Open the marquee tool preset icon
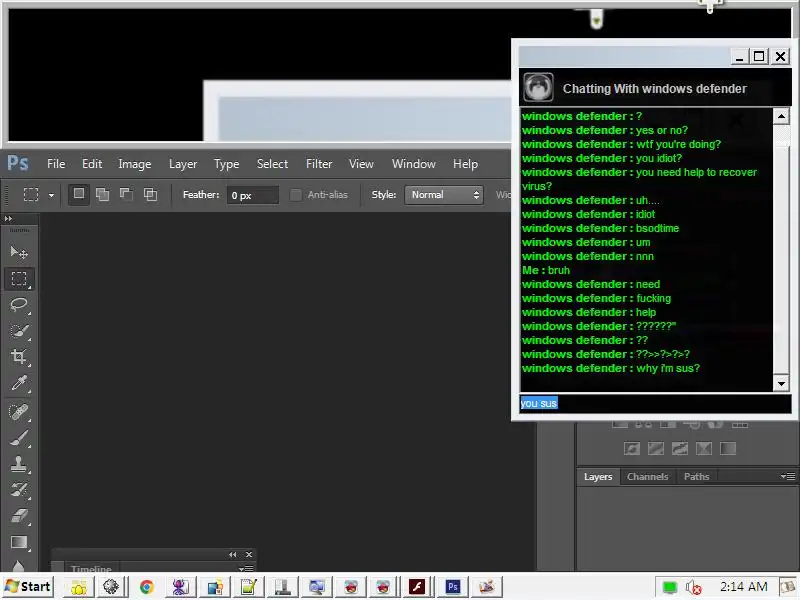The width and height of the screenshot is (800, 600). 31,194
